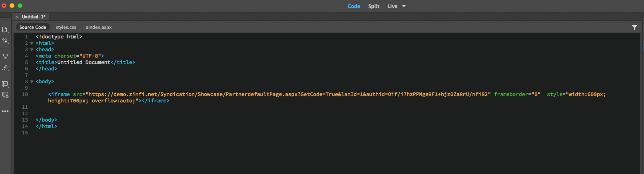Click the "<!doctype html>" text on line 1
The height and width of the screenshot is (174, 644).
pyautogui.click(x=59, y=37)
